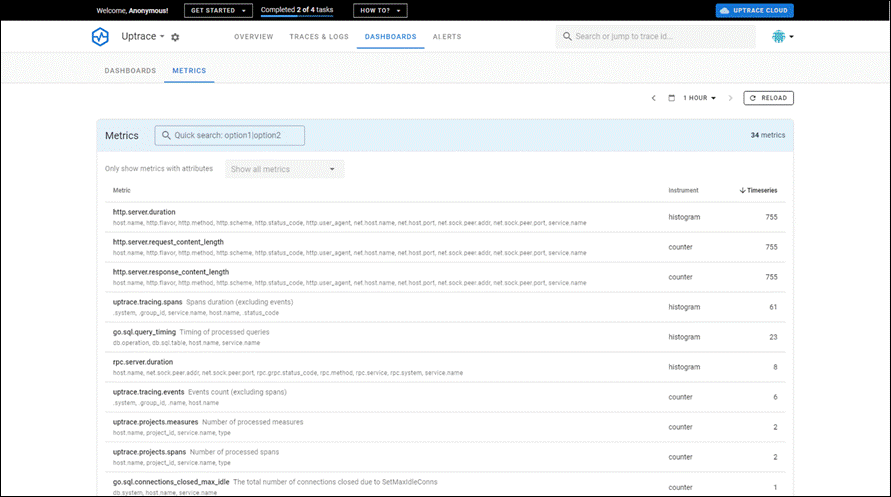Open go.sql.connections_closed_max_idle metric
891x497 pixels.
(x=170, y=482)
